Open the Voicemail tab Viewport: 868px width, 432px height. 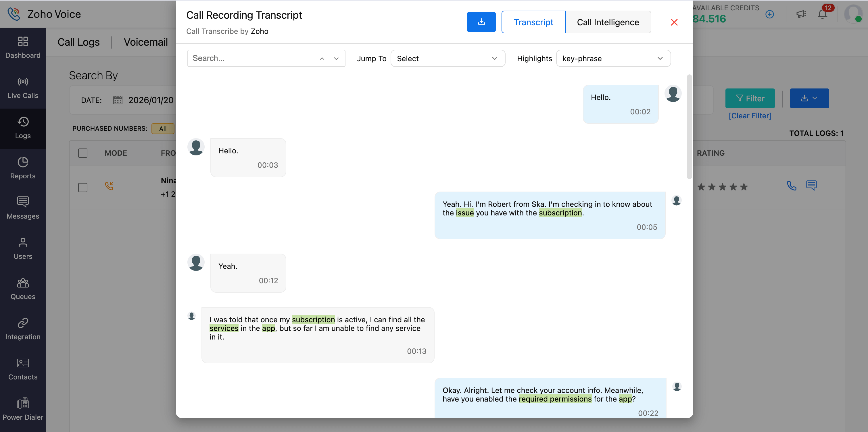pyautogui.click(x=145, y=42)
